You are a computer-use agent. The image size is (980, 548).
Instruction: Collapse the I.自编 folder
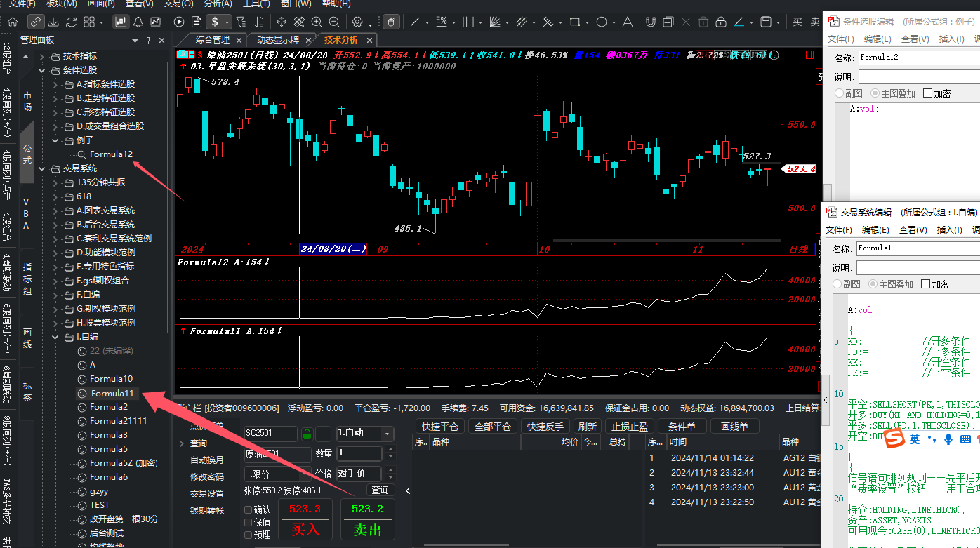(x=55, y=337)
